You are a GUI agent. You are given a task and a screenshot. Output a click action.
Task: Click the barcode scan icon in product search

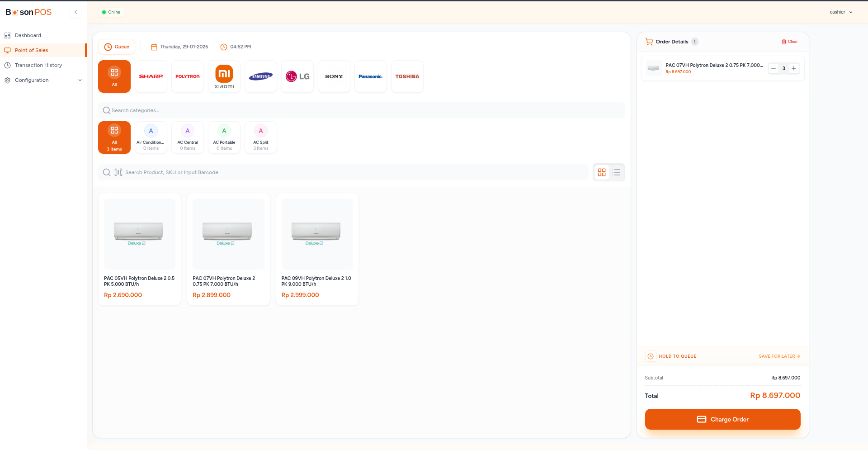[118, 172]
